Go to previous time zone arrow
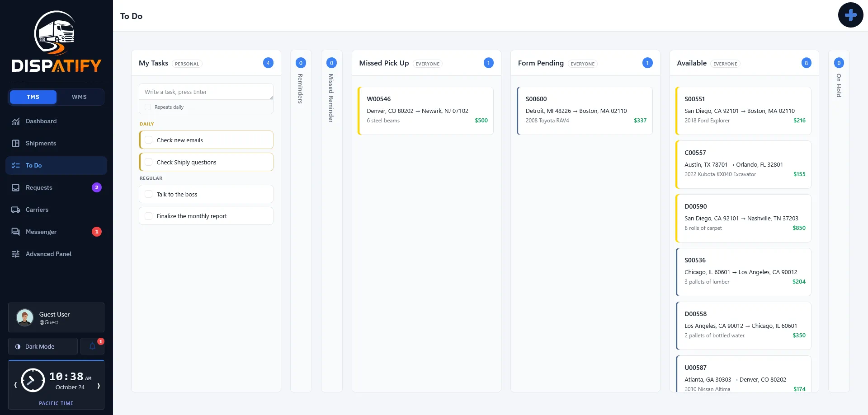Screen dimensions: 868x415 tap(15, 385)
